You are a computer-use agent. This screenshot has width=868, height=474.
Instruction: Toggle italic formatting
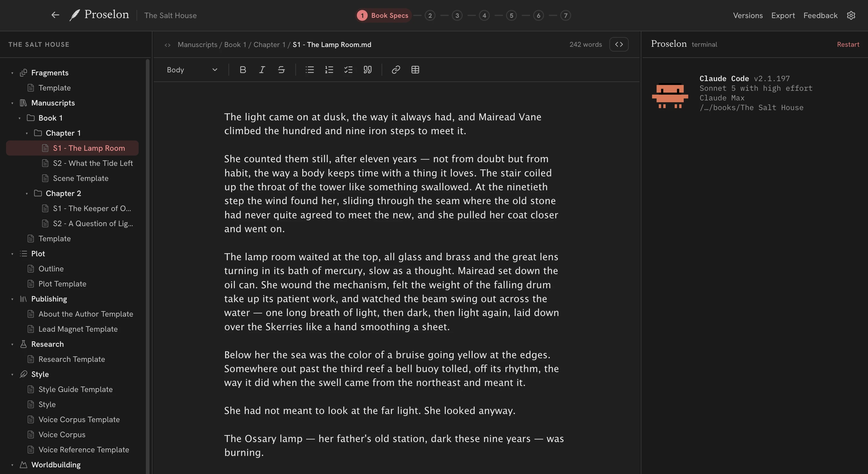262,70
